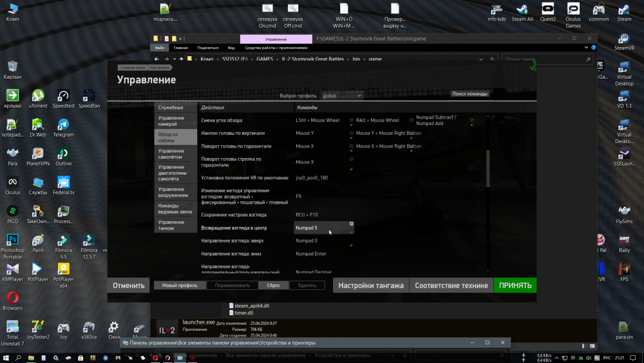Clear the Mouse Y binding box
The image size is (644, 363).
point(351,133)
